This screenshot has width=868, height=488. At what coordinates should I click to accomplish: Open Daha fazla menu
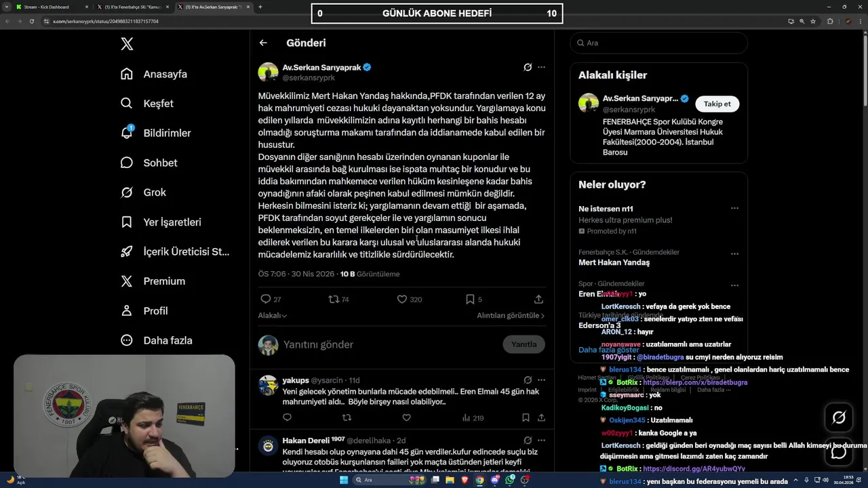point(156,340)
